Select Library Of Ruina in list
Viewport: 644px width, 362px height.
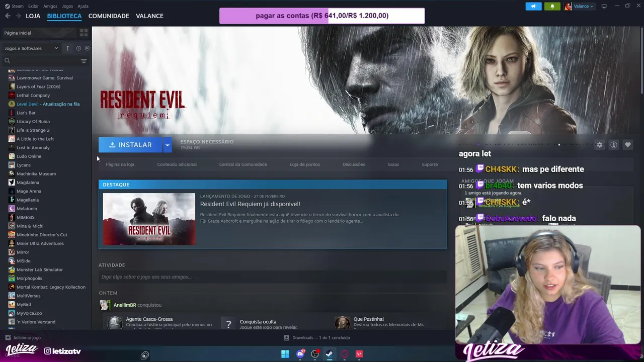click(33, 121)
